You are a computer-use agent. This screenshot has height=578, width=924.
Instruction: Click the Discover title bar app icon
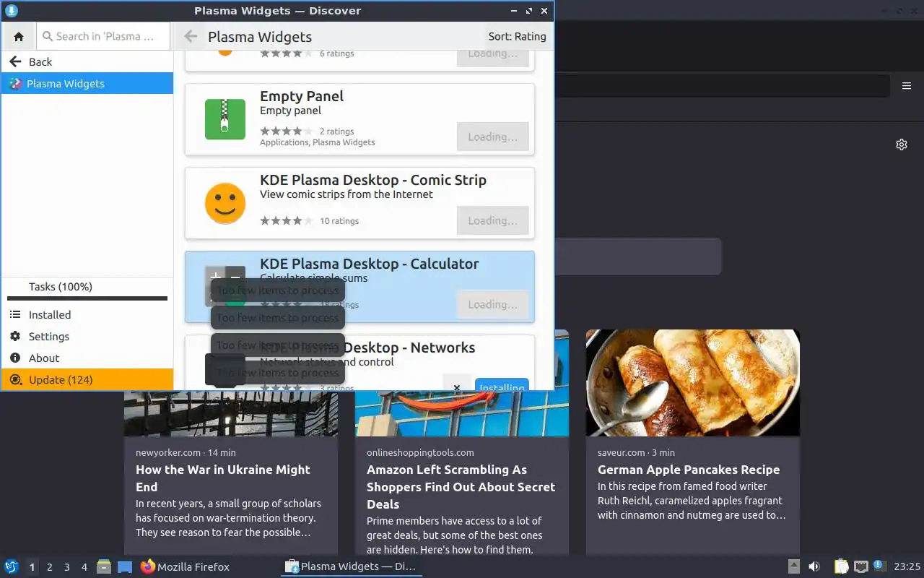point(12,11)
